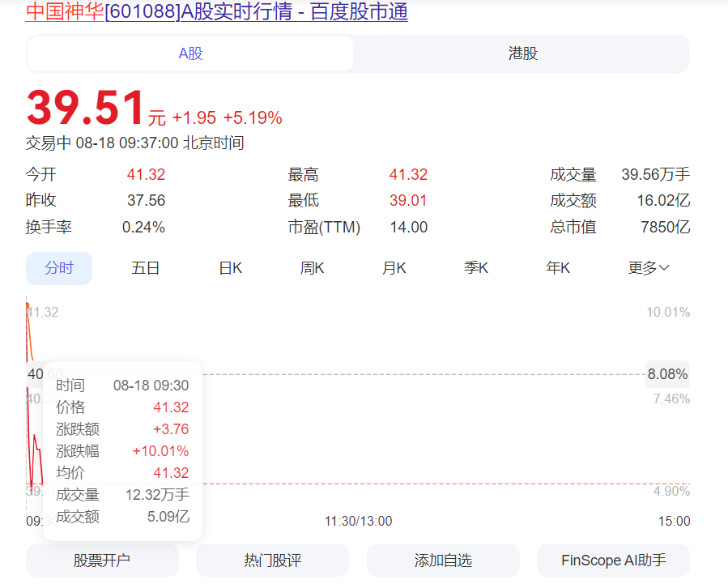Image resolution: width=728 pixels, height=584 pixels.
Task: Select the 季K chart tab
Action: tap(476, 268)
